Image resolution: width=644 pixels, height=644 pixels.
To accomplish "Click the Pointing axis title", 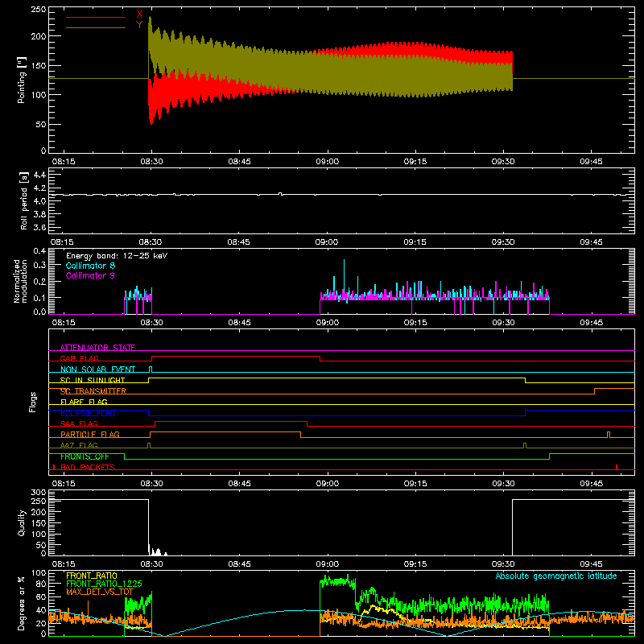I will 22,80.
